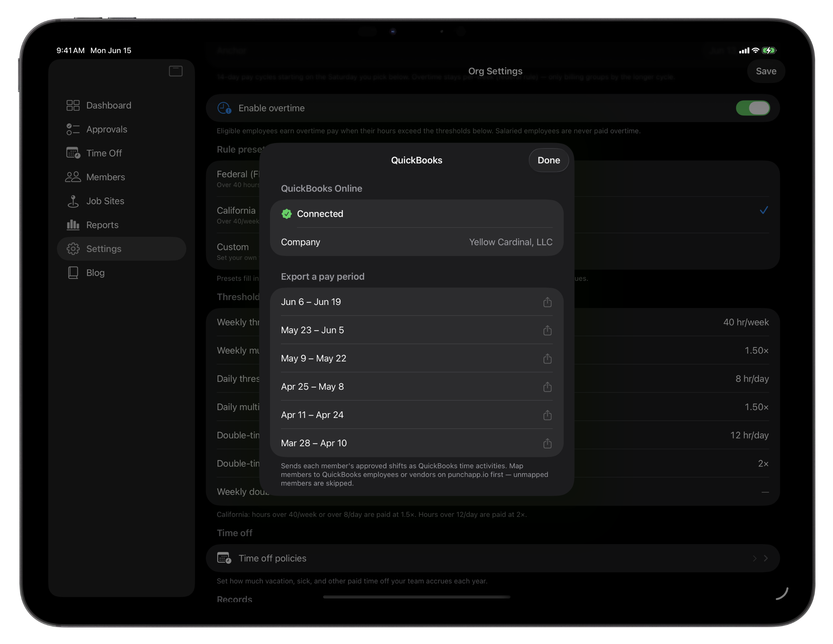Tap the cellular signal bars

[x=744, y=51]
